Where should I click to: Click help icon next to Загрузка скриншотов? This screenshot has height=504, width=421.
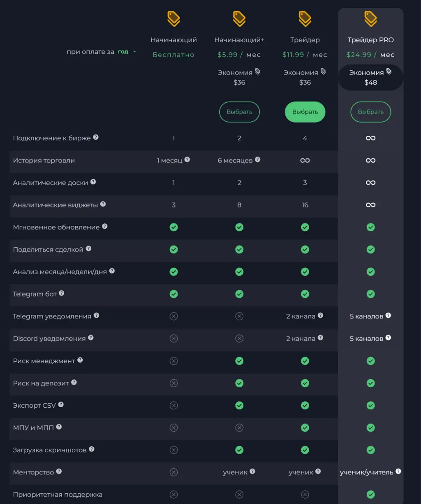pos(92,449)
